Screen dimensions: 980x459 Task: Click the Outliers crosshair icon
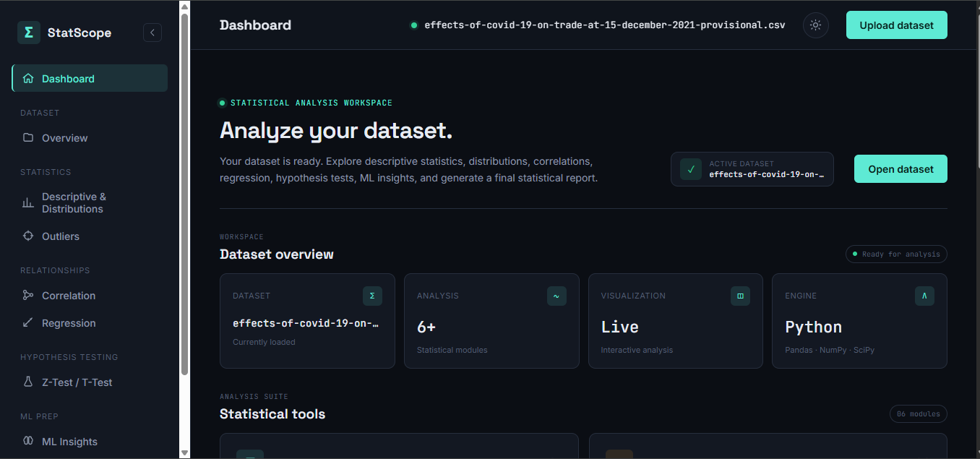pos(28,236)
